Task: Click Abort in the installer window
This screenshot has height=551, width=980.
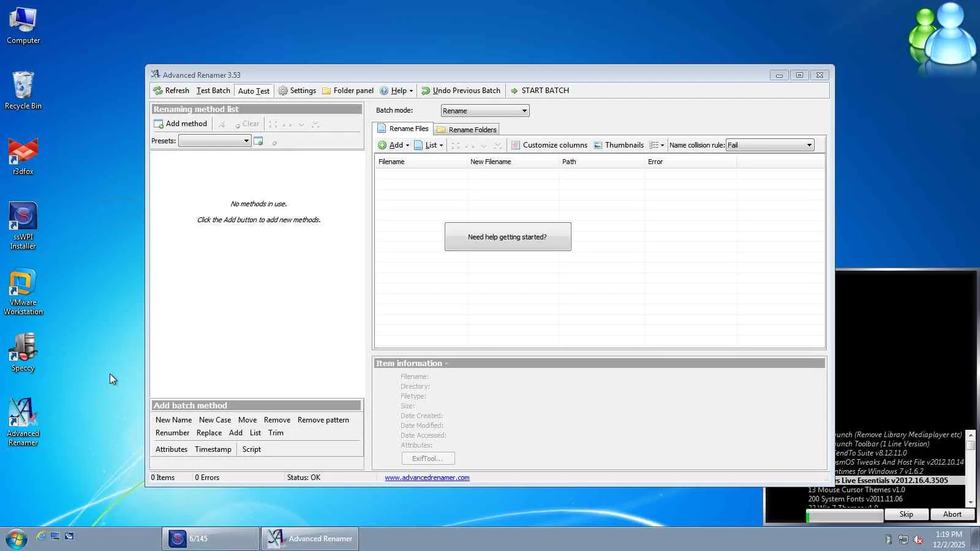Action: [x=952, y=514]
